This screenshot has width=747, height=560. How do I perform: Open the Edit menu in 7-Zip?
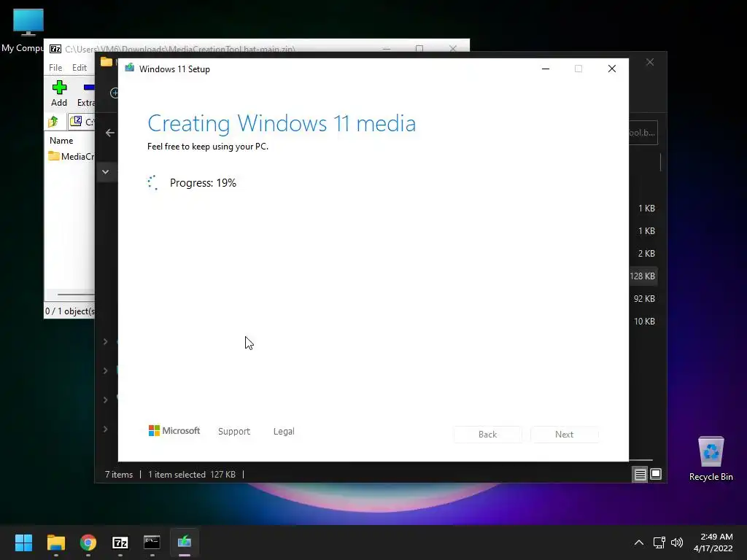click(79, 68)
